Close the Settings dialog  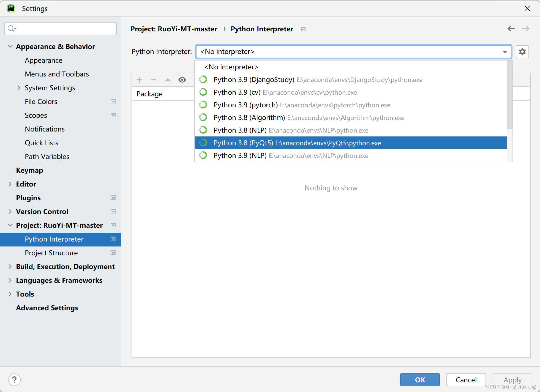click(x=527, y=8)
